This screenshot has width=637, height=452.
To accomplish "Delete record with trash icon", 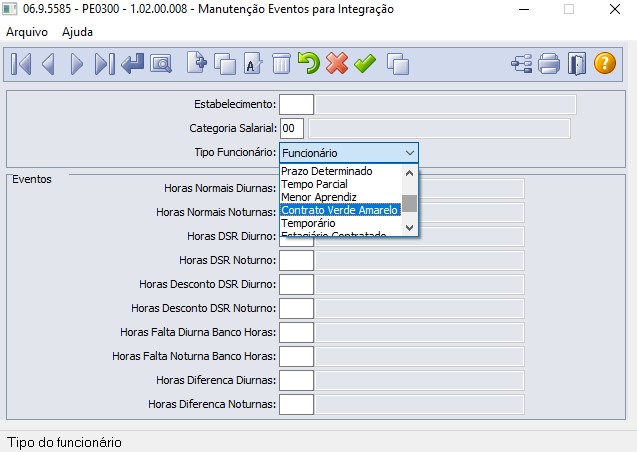I will click(281, 64).
